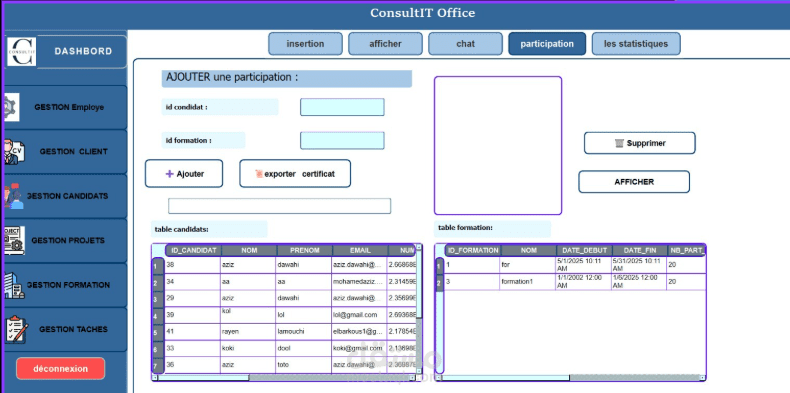The width and height of the screenshot is (790, 393).
Task: Click the trash icon on the Supprimer button
Action: (619, 144)
